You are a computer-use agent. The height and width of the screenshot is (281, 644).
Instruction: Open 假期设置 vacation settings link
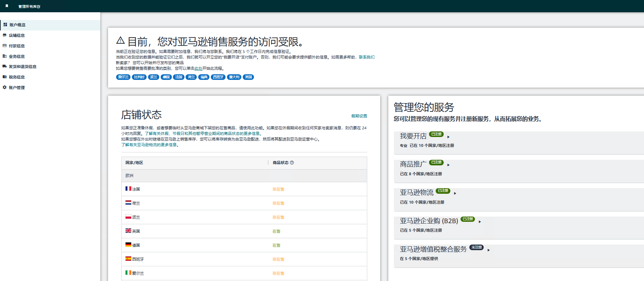(x=359, y=116)
